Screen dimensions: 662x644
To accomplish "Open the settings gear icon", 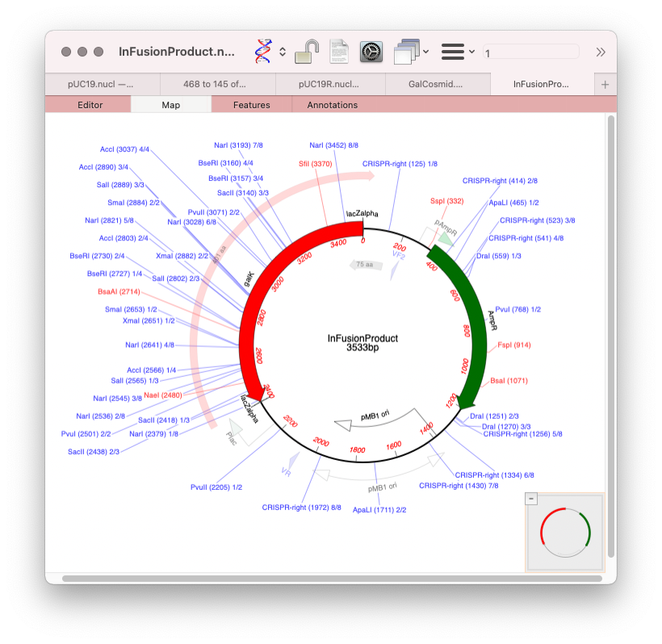I will (x=371, y=51).
